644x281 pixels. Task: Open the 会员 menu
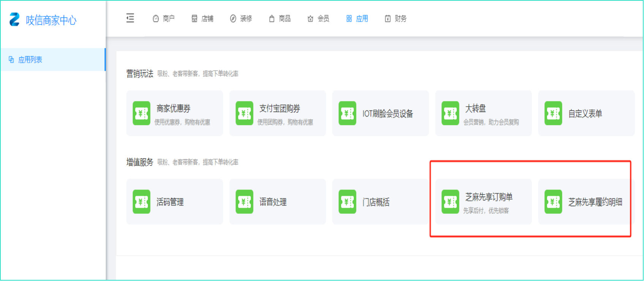(x=318, y=19)
